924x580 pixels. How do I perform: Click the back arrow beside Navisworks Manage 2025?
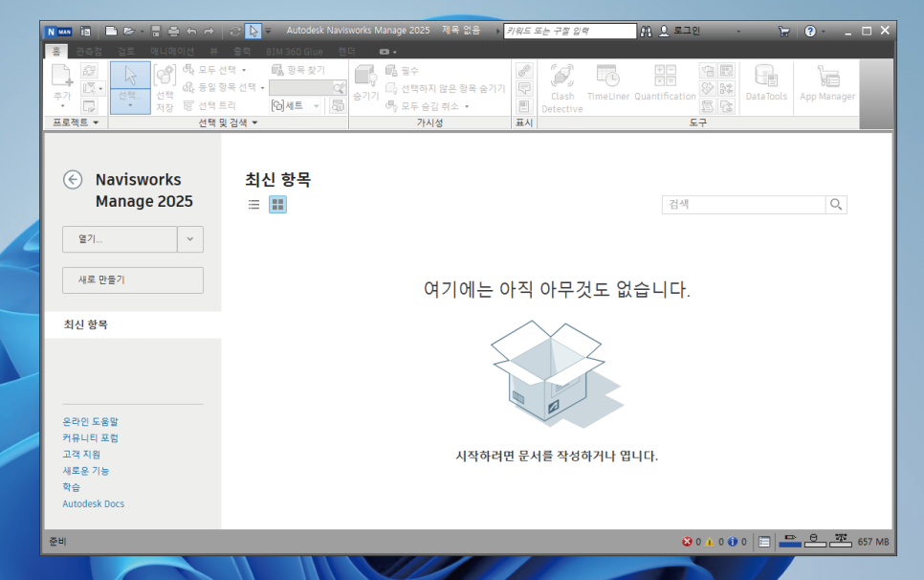(73, 179)
